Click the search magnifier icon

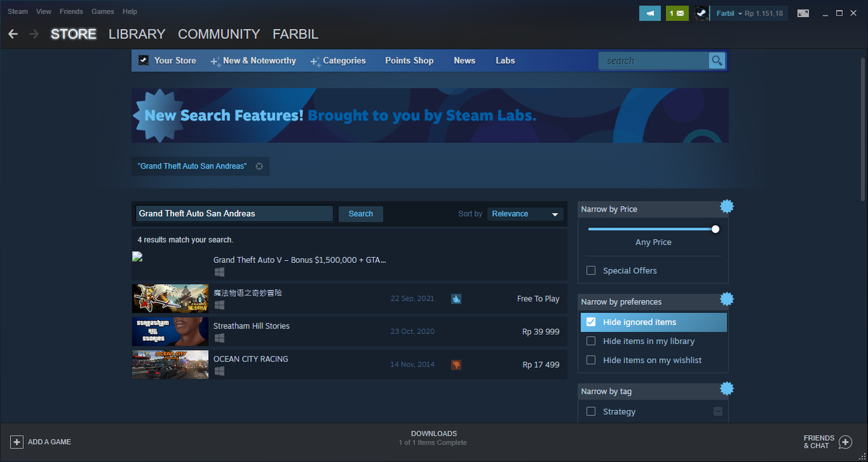pyautogui.click(x=717, y=61)
